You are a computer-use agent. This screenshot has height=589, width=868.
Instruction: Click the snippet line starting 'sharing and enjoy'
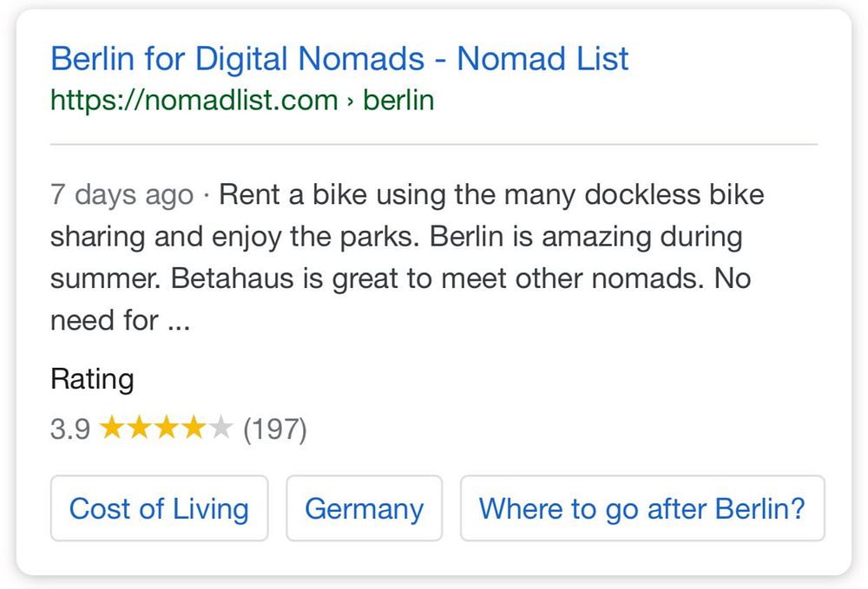click(x=396, y=237)
